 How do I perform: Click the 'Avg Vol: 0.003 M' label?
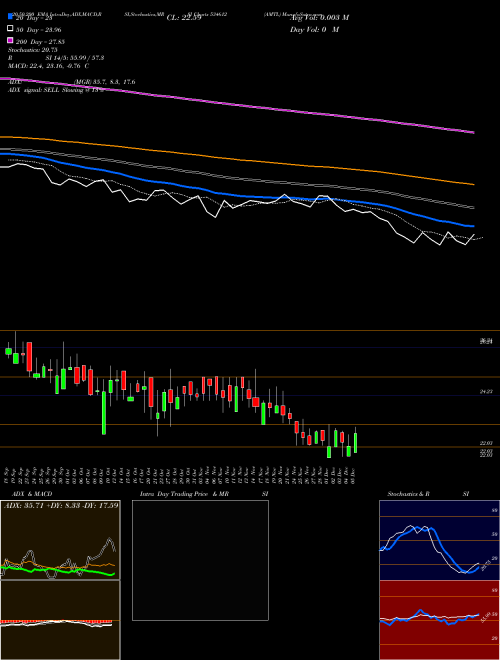(x=319, y=18)
